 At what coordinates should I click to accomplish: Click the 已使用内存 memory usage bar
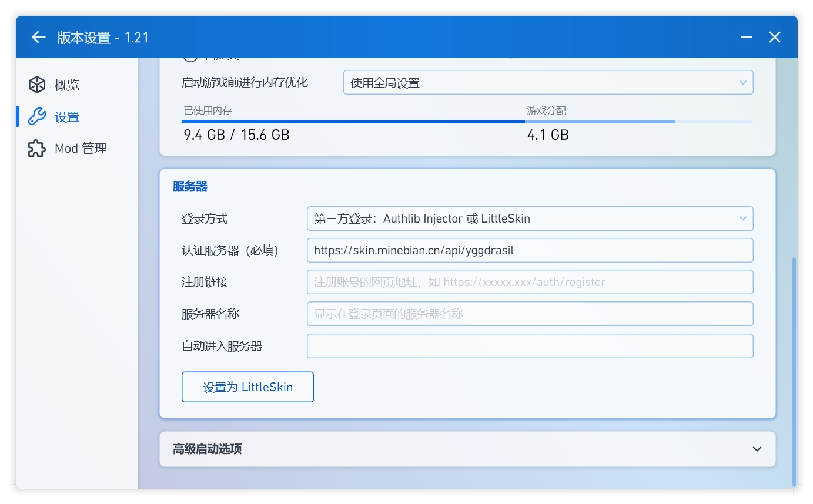pos(353,122)
